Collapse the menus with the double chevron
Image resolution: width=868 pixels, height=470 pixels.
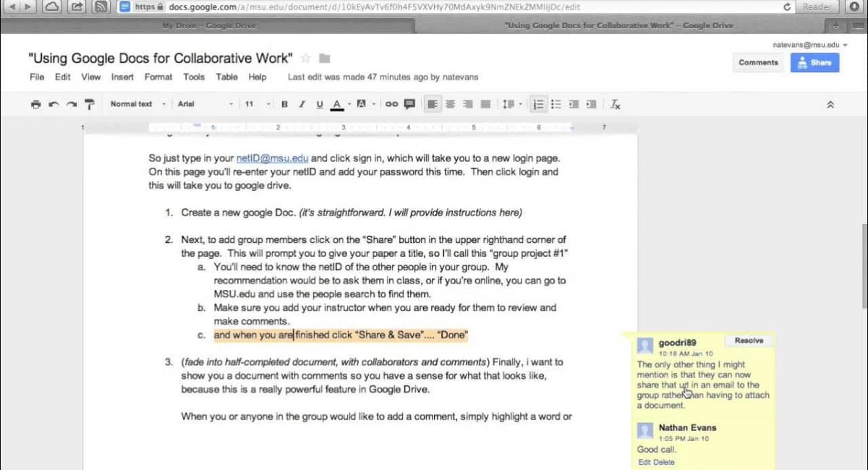tap(830, 105)
